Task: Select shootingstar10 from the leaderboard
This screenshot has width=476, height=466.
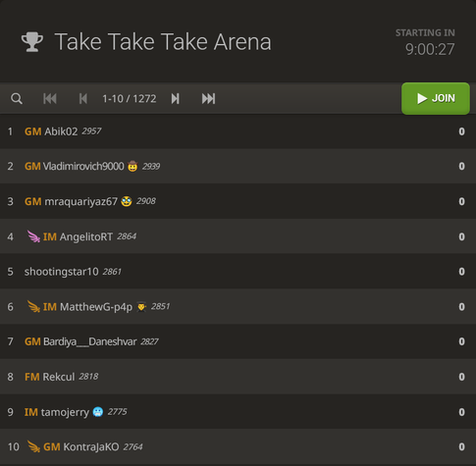Action: [238, 272]
